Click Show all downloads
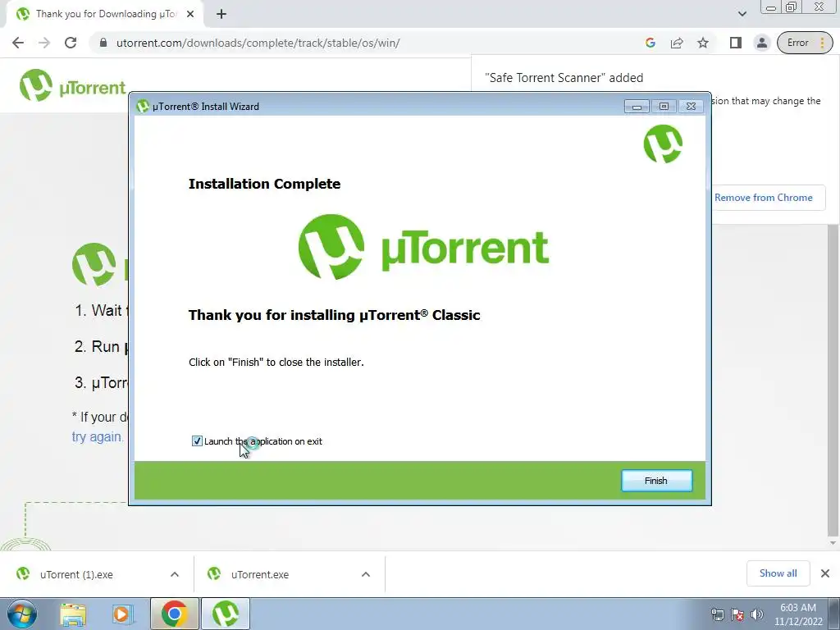Screen dimensions: 840x630 coord(778,573)
